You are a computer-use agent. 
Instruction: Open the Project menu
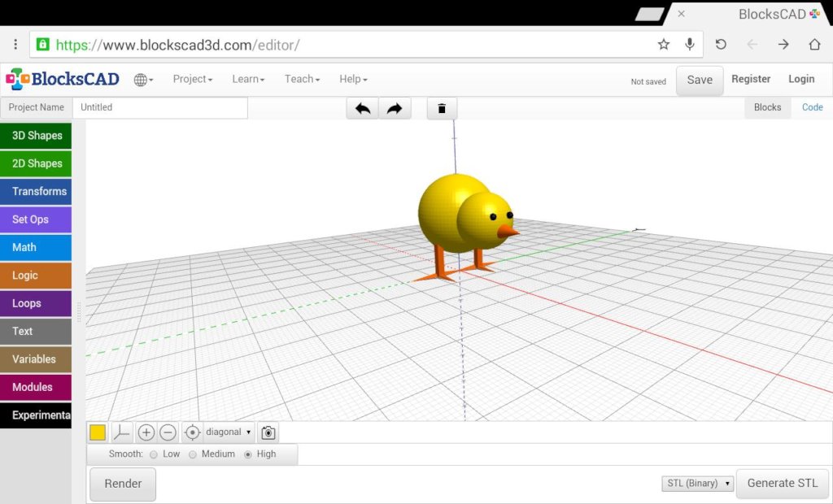192,79
